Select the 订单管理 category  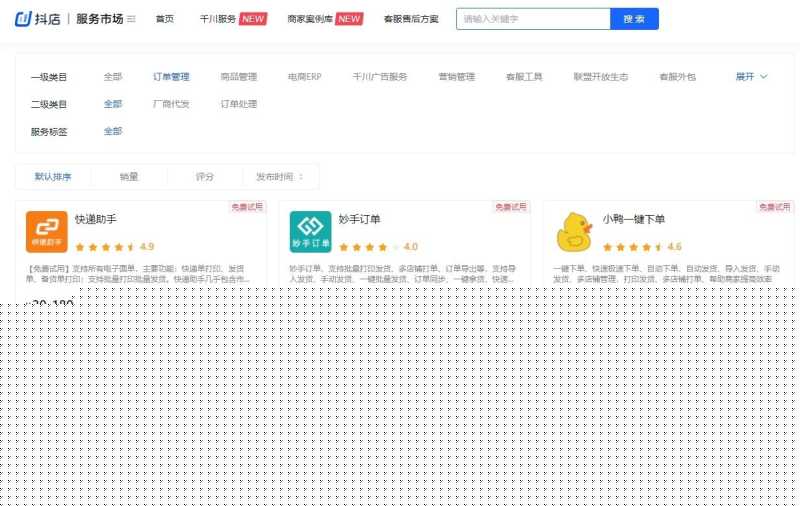[x=171, y=77]
